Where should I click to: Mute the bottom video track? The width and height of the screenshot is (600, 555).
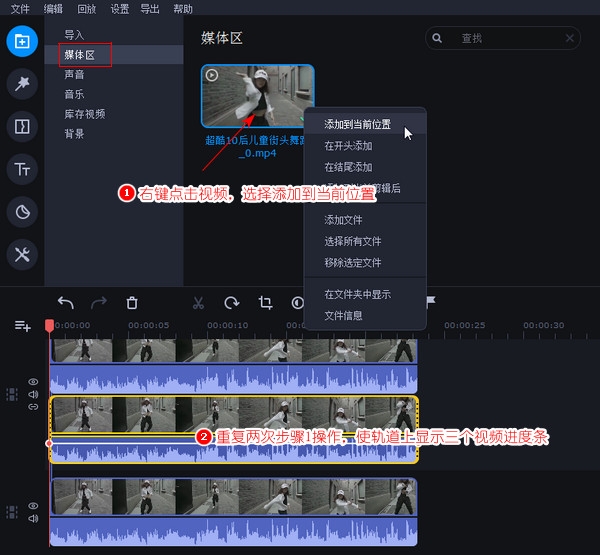pos(33,519)
